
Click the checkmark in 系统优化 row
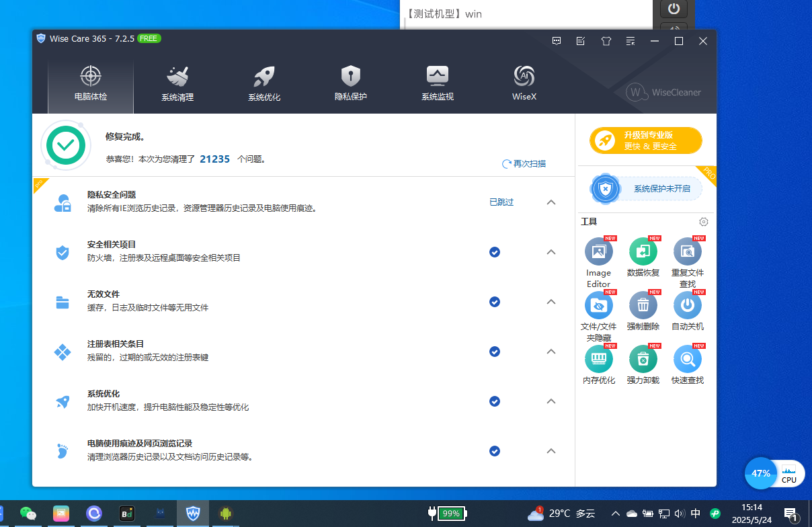click(495, 401)
